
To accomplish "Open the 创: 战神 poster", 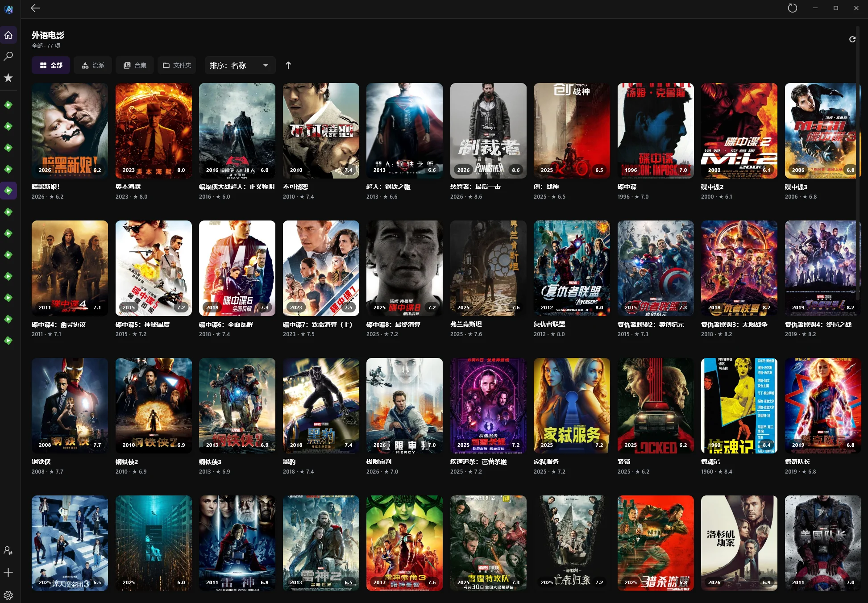I will [572, 131].
